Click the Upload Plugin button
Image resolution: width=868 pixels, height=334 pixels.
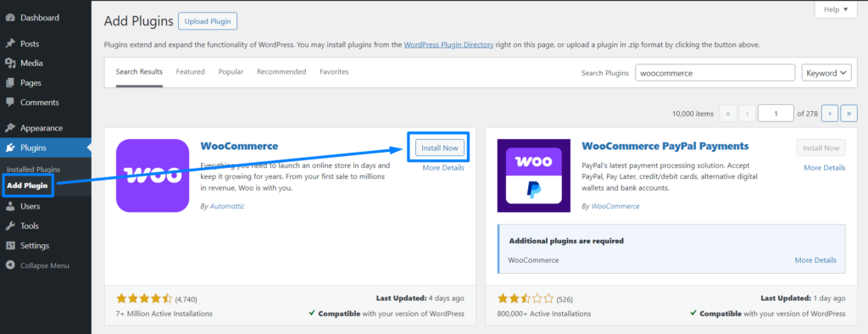pyautogui.click(x=208, y=21)
